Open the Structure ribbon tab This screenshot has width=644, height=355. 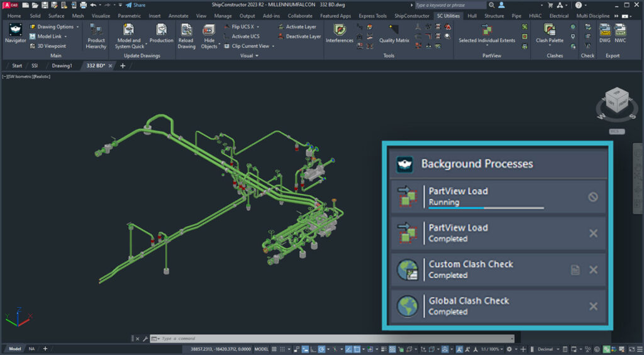click(x=494, y=16)
